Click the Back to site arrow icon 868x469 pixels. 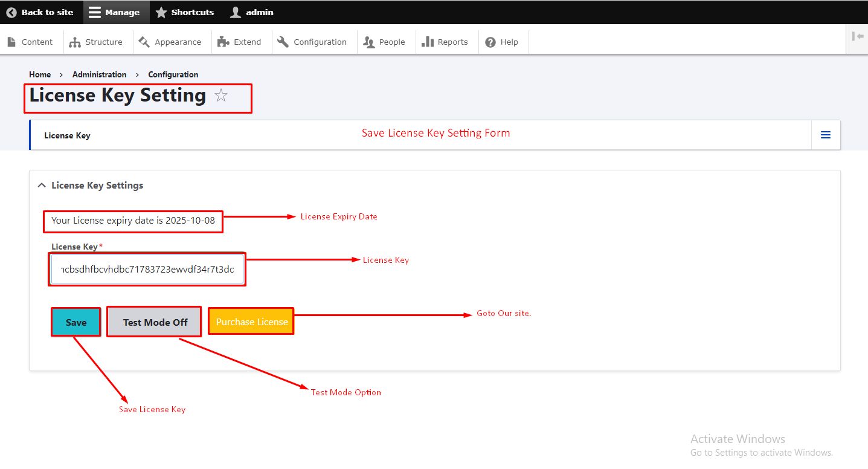11,12
